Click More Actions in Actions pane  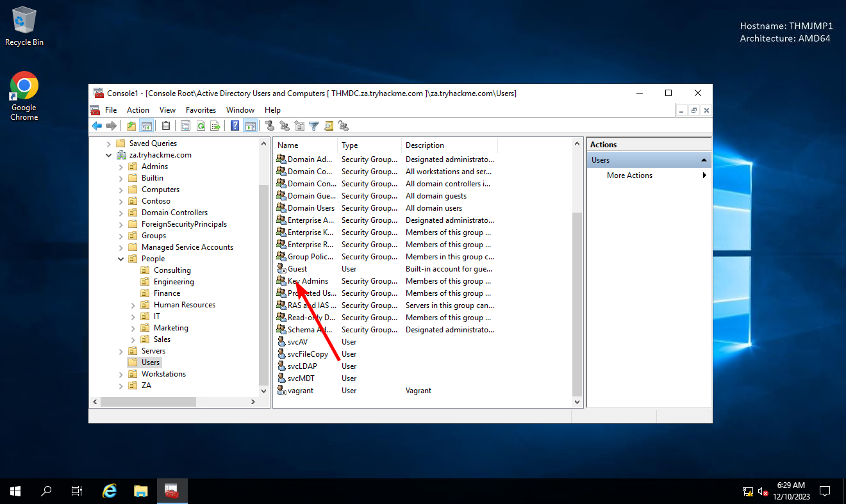tap(629, 175)
